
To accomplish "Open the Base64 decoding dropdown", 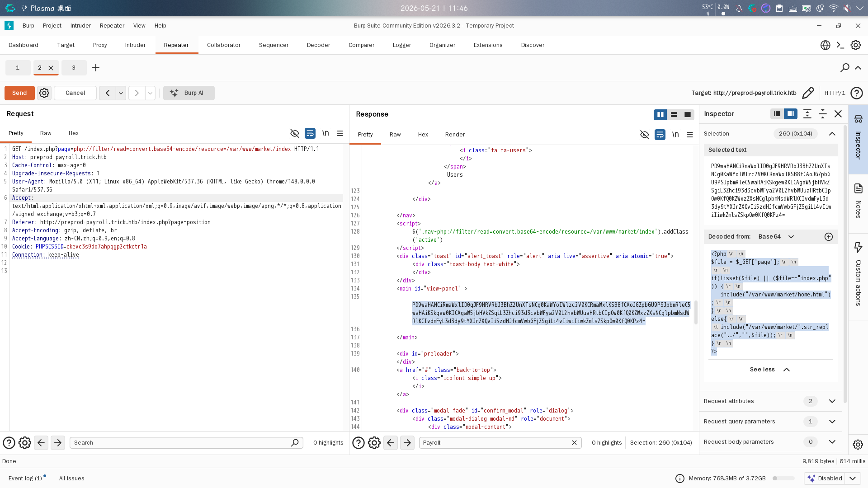I will coord(776,237).
